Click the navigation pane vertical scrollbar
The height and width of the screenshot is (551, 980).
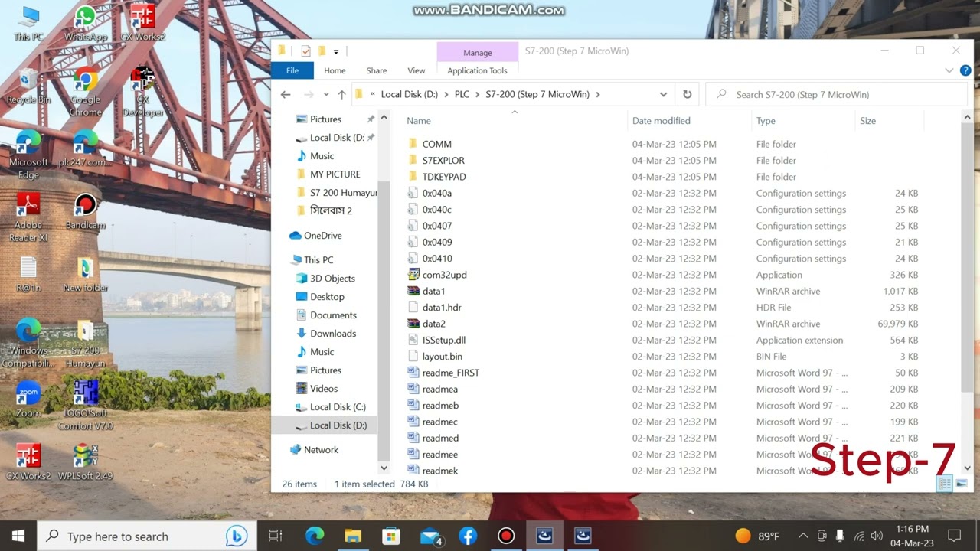tap(384, 321)
